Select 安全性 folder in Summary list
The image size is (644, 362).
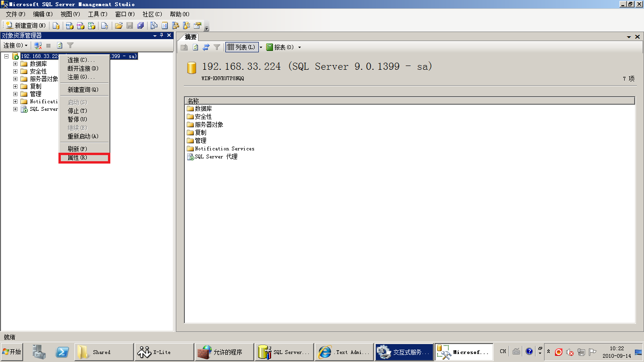coord(199,116)
